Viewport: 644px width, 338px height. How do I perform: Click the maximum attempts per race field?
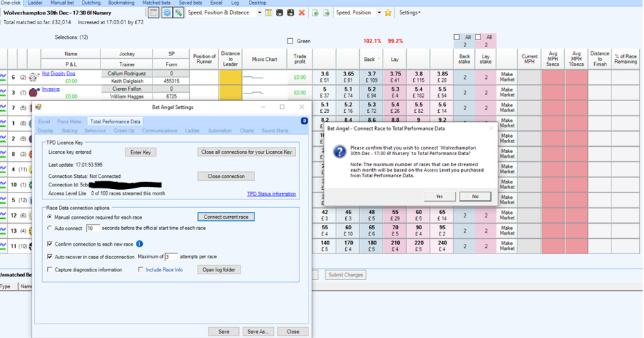[x=171, y=257]
